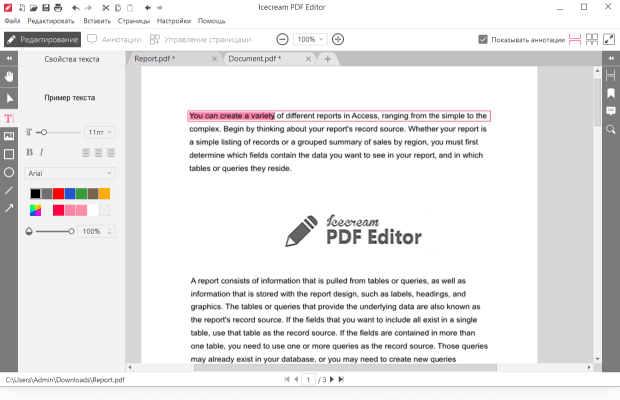Viewport: 620px width, 400px height.
Task: Jump to the last page
Action: pyautogui.click(x=341, y=379)
